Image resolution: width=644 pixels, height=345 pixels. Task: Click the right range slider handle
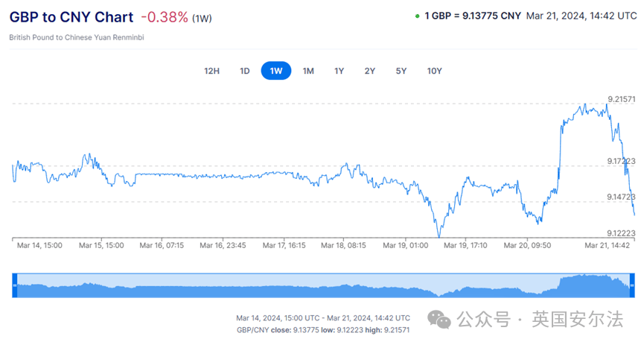[x=631, y=285]
